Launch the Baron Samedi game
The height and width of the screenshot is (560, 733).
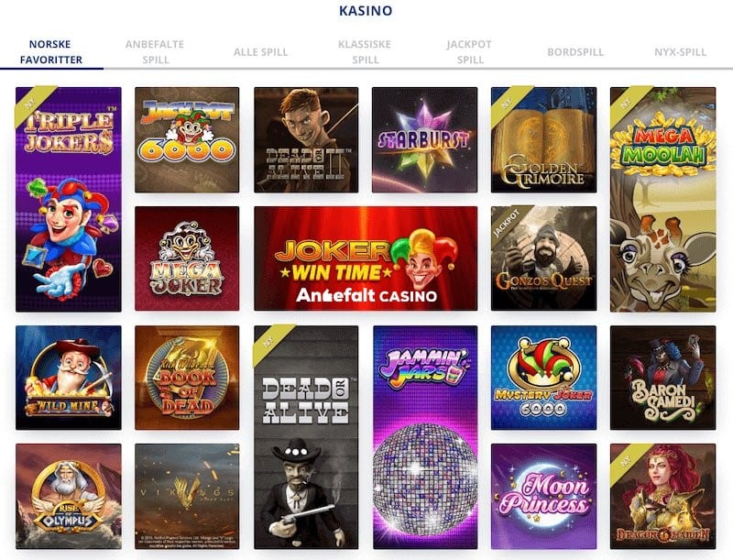(x=662, y=378)
